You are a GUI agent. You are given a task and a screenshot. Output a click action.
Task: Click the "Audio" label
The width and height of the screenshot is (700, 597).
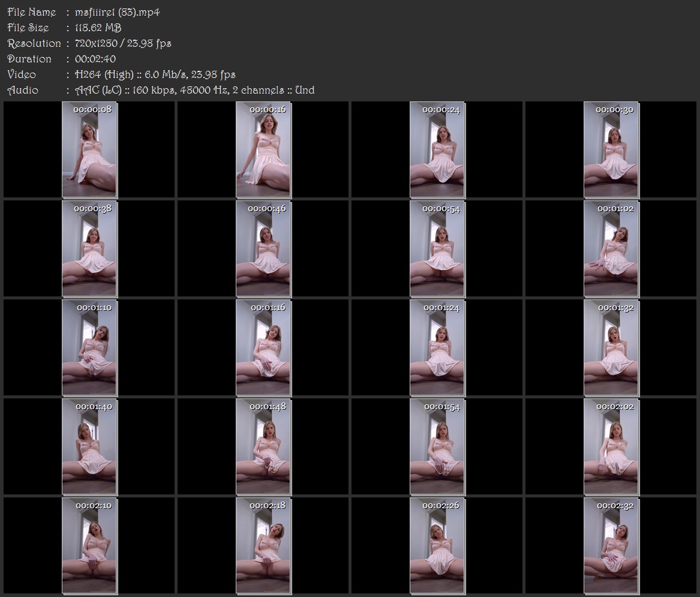pos(23,90)
